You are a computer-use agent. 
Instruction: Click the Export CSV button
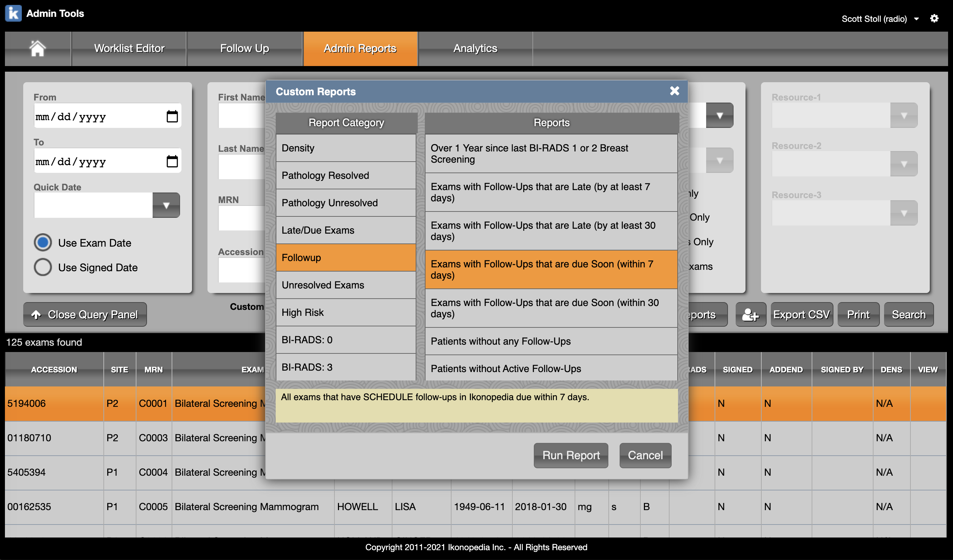click(801, 314)
